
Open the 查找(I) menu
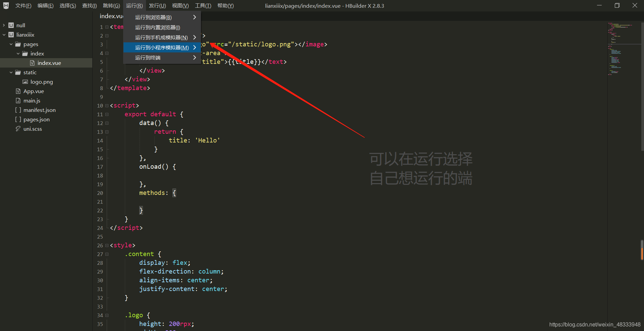coord(90,6)
